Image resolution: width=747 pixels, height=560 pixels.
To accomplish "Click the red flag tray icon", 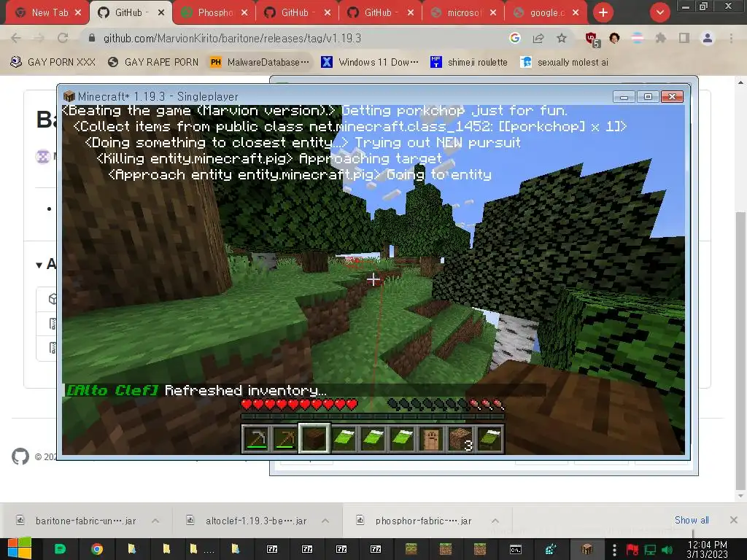I will pyautogui.click(x=632, y=550).
